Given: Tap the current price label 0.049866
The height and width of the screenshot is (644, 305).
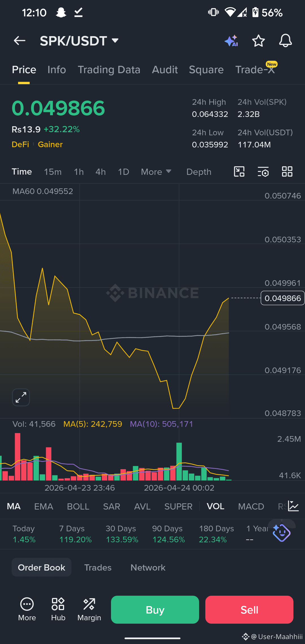Looking at the screenshot, I should [282, 298].
